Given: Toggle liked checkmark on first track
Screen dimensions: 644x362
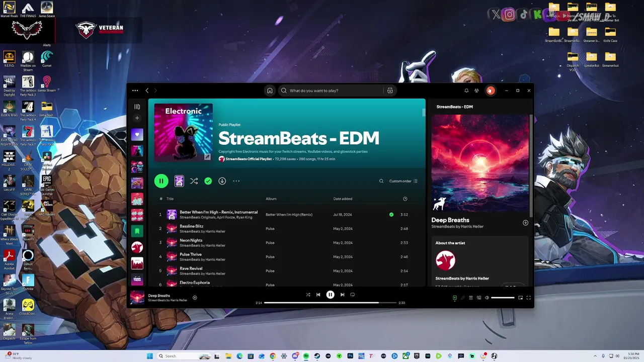Looking at the screenshot, I should click(x=391, y=215).
